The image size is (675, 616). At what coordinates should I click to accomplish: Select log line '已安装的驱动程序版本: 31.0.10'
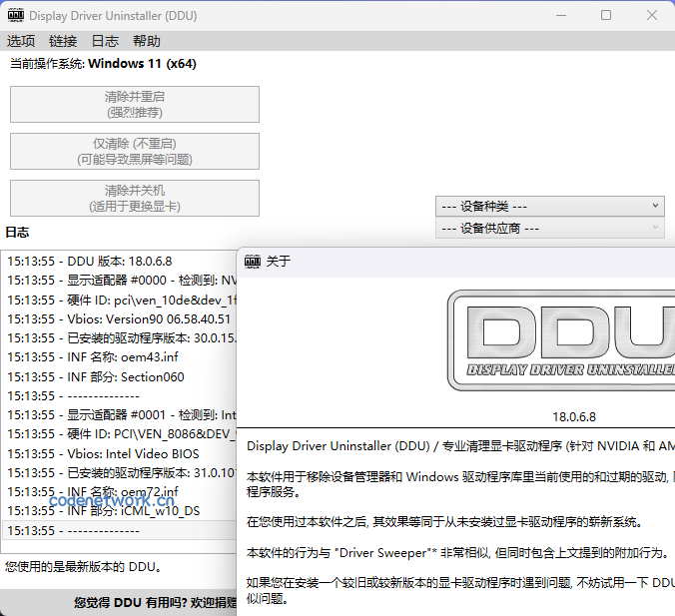(x=119, y=473)
